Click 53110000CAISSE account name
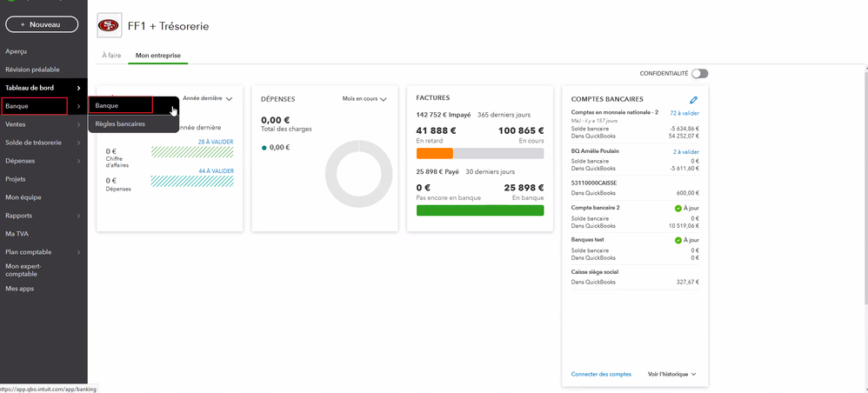 click(x=593, y=183)
